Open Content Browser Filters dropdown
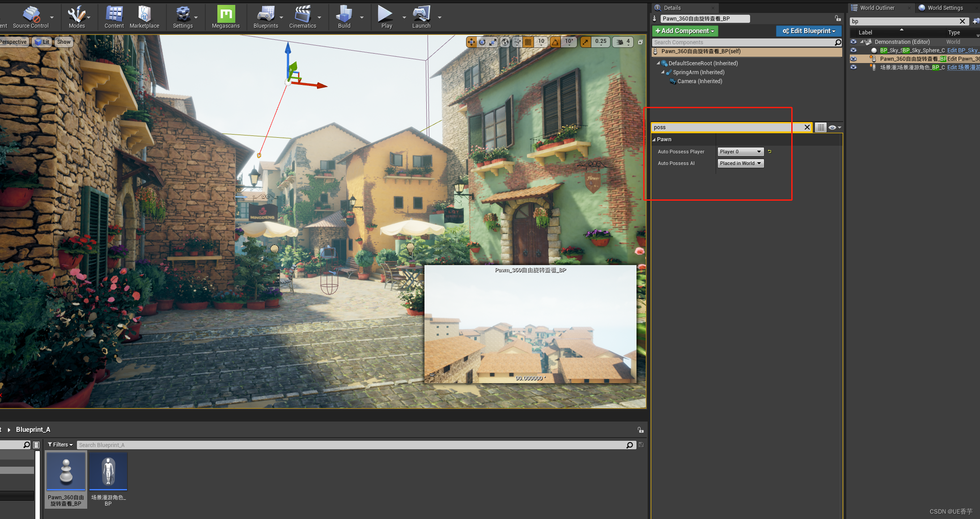 [60, 445]
